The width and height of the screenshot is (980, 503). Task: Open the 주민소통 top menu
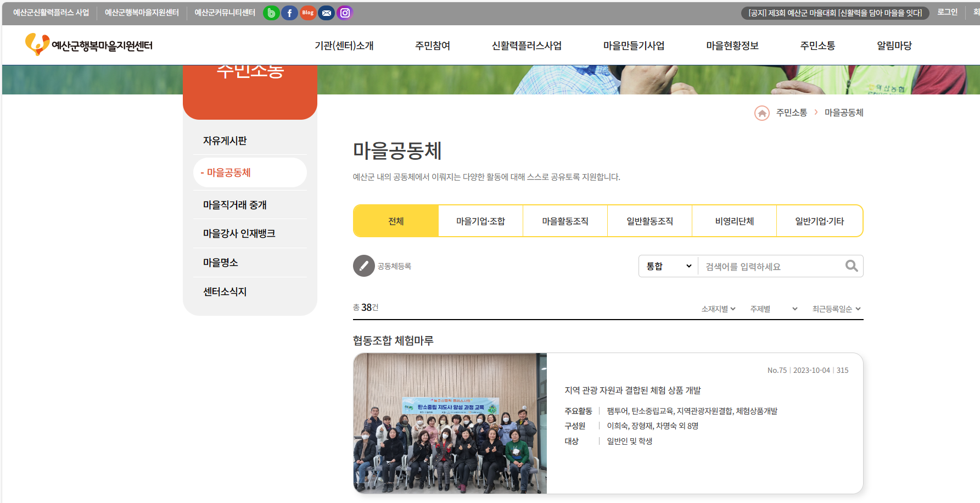pyautogui.click(x=817, y=46)
